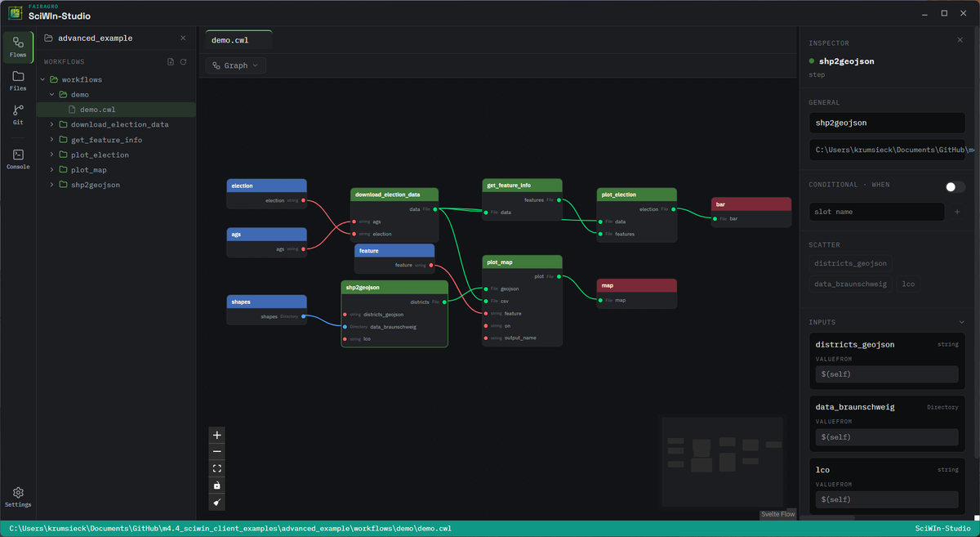Click the step file path field
This screenshot has width=980, height=537.
887,150
